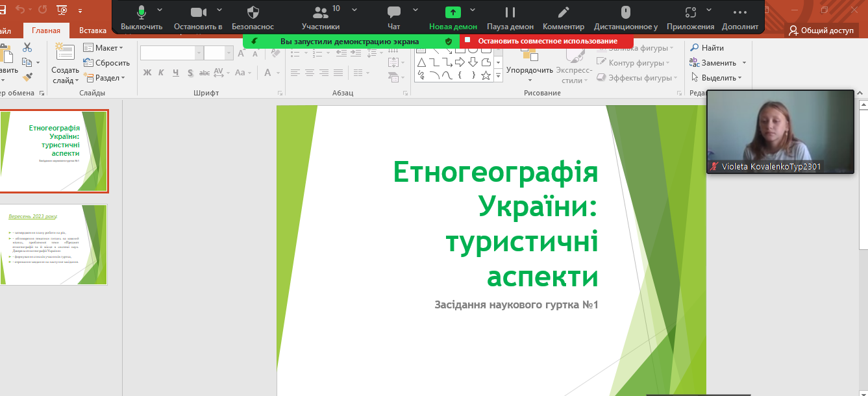Screen dimensions: 868x396
Task: Open the Zoom Chat window
Action: 393,13
